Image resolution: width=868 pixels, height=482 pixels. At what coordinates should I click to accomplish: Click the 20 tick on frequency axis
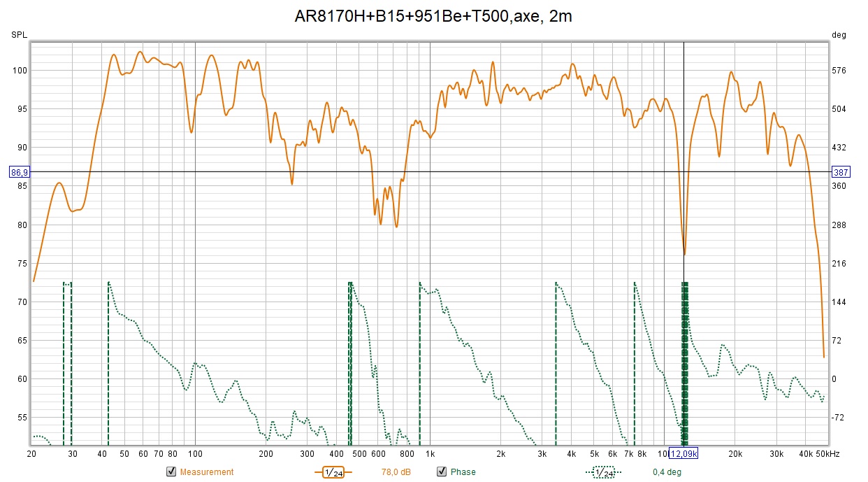[x=31, y=454]
